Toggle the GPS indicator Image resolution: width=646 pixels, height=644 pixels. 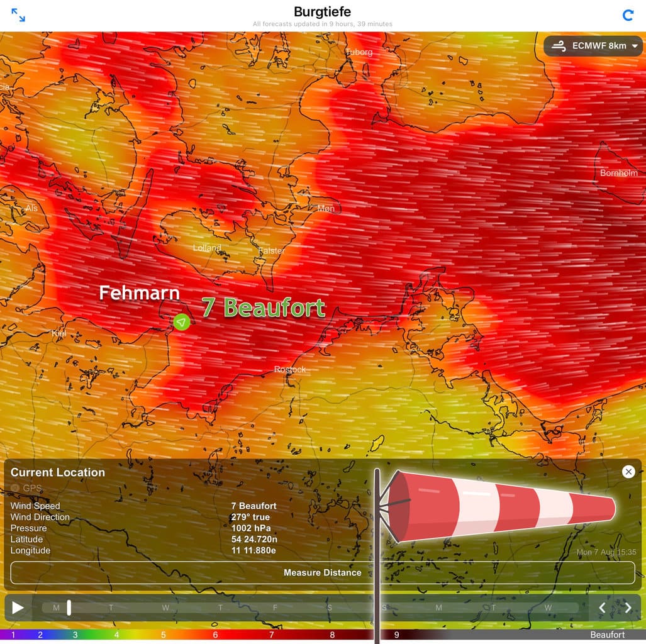(15, 488)
